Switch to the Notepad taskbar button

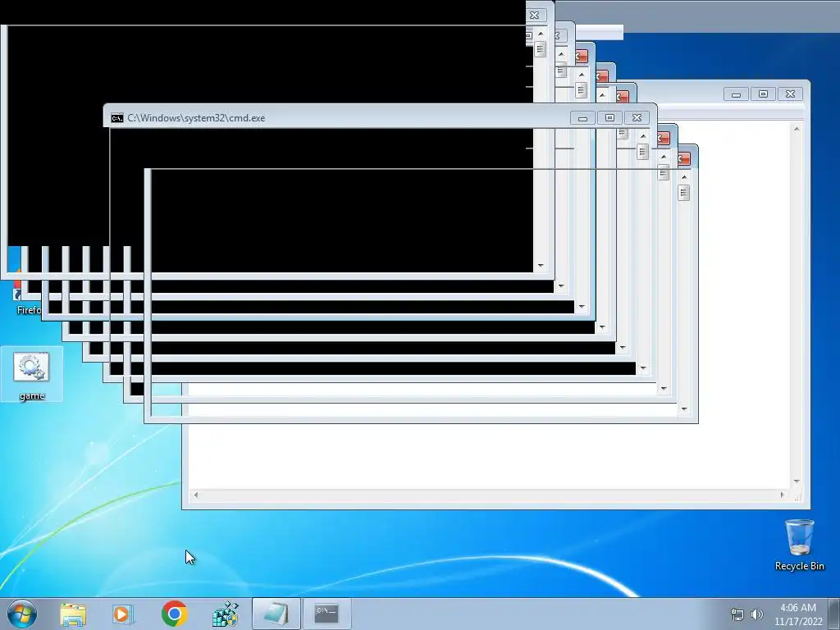[x=276, y=614]
